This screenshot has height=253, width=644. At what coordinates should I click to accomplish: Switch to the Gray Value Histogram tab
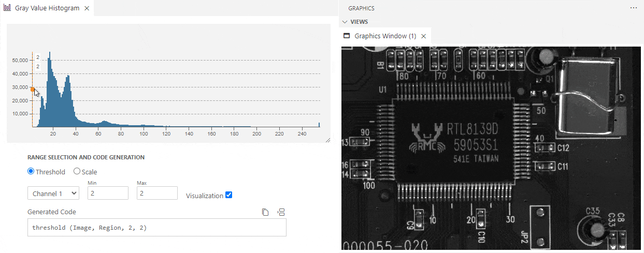(47, 8)
